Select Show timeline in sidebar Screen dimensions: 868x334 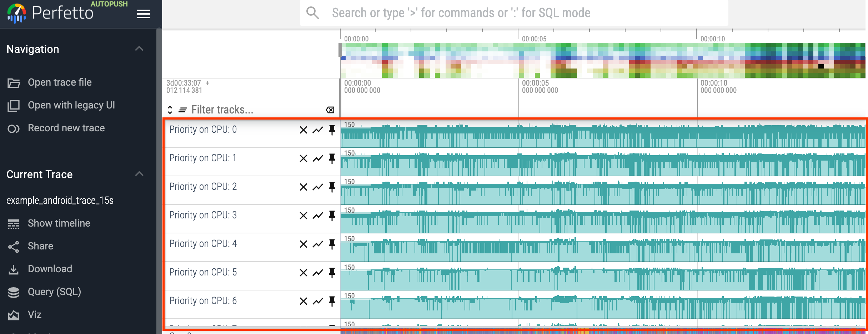coord(59,223)
